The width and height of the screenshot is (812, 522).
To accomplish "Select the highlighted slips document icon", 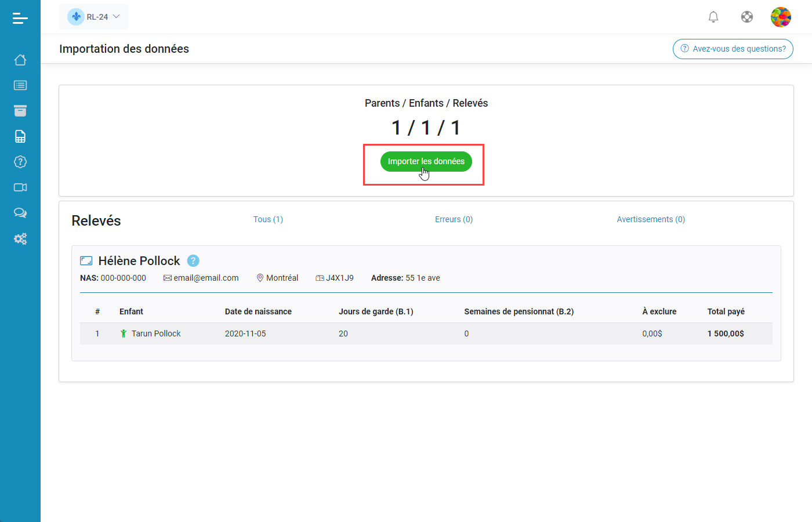I will click(x=20, y=136).
